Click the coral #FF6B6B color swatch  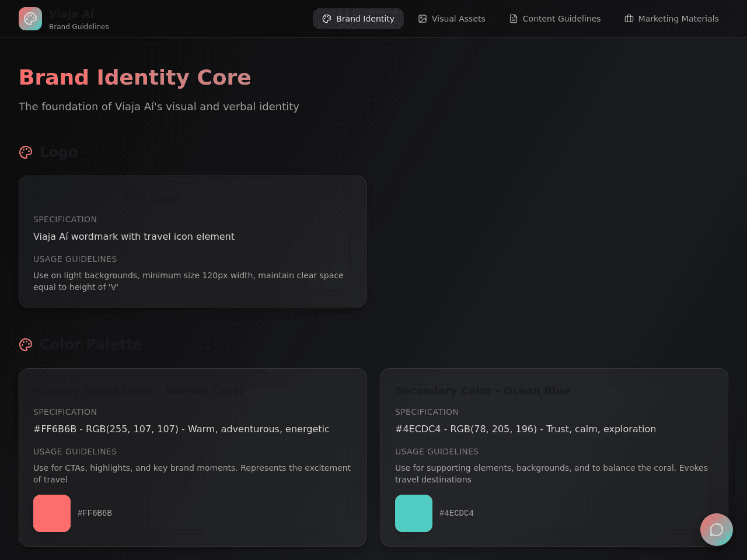click(x=52, y=513)
